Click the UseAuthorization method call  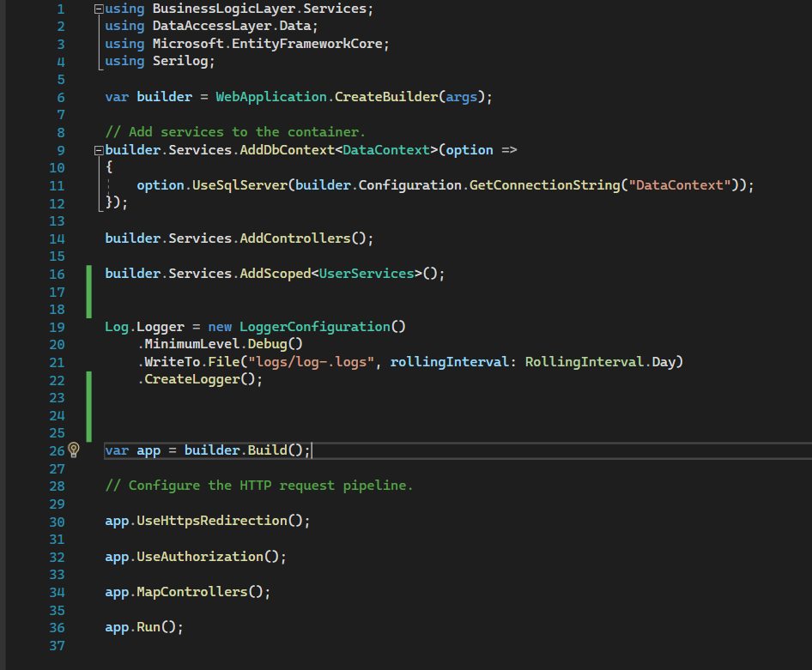200,557
